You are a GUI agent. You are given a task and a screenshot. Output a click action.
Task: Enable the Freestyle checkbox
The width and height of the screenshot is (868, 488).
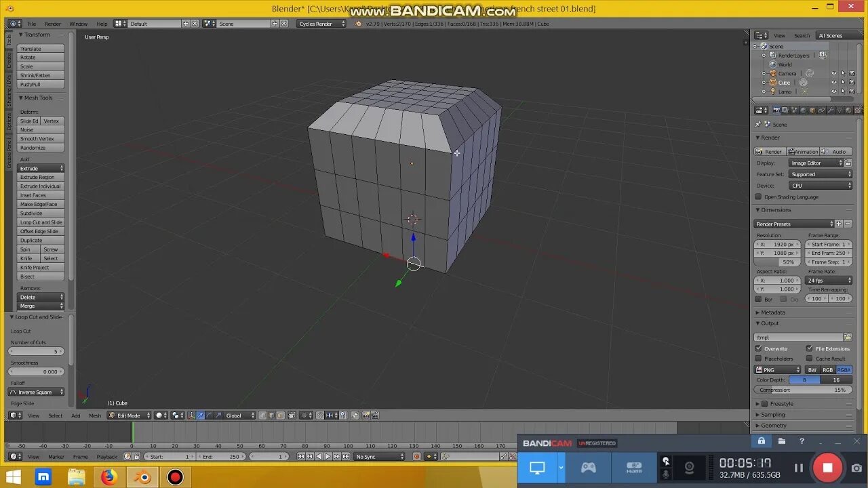[765, 404]
